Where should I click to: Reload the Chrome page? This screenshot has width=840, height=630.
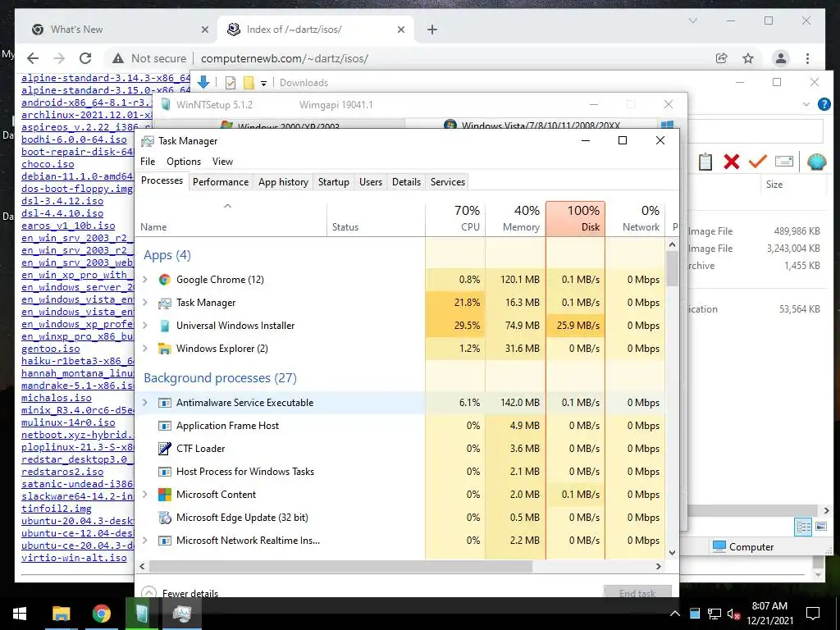point(85,58)
